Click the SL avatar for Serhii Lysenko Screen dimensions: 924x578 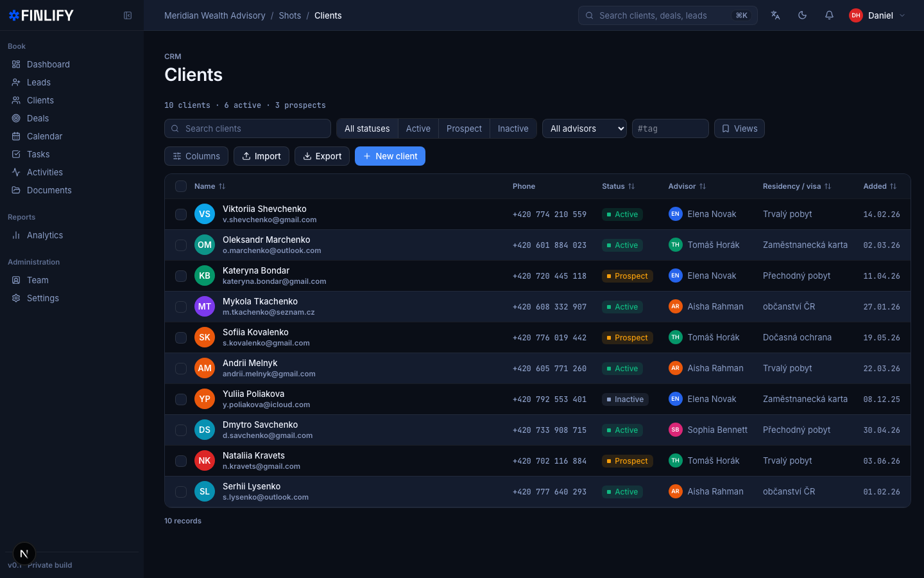click(205, 491)
